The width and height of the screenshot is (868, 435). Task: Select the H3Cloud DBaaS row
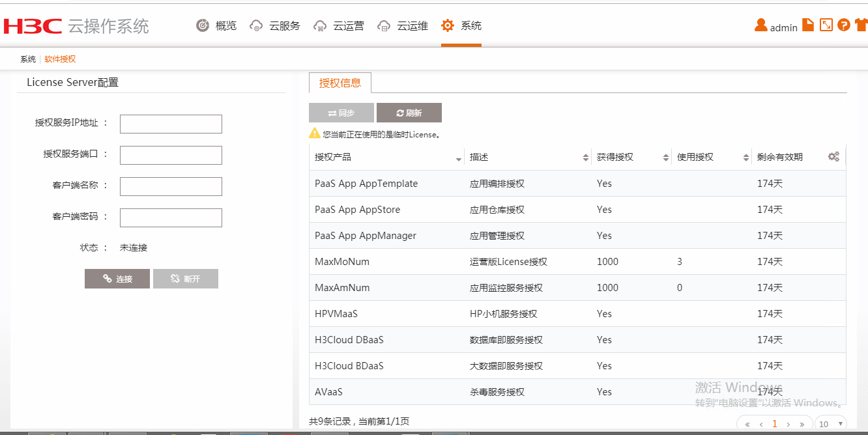577,340
